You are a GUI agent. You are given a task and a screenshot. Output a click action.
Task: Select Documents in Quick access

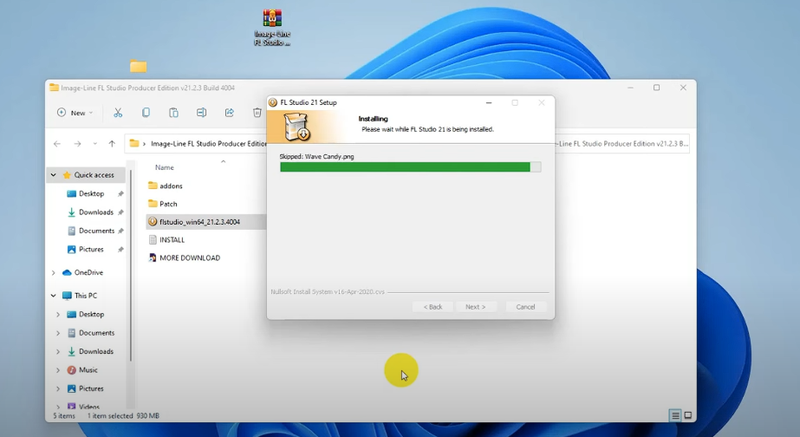click(x=96, y=230)
